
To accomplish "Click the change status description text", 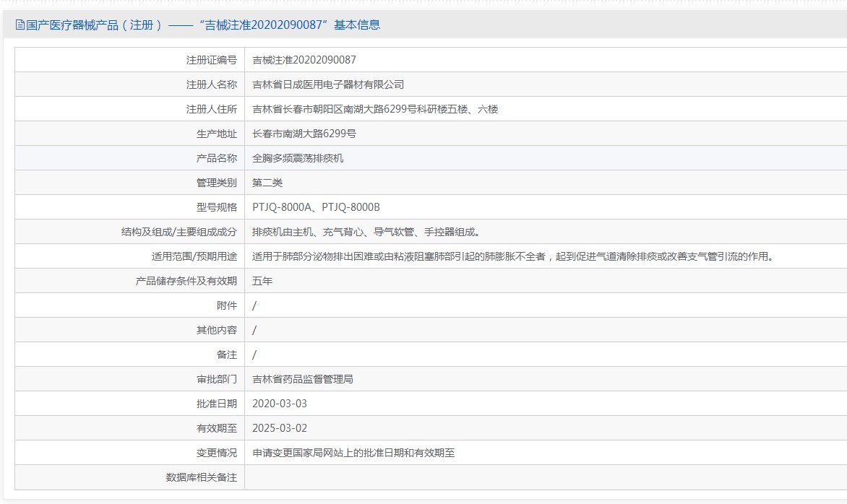I will pos(353,453).
